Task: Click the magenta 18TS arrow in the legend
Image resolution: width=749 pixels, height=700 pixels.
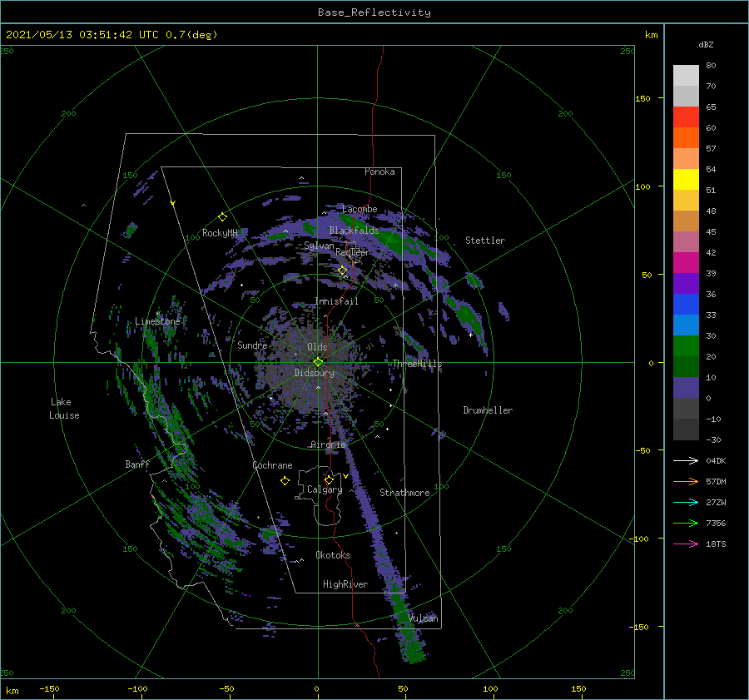Action: click(686, 544)
